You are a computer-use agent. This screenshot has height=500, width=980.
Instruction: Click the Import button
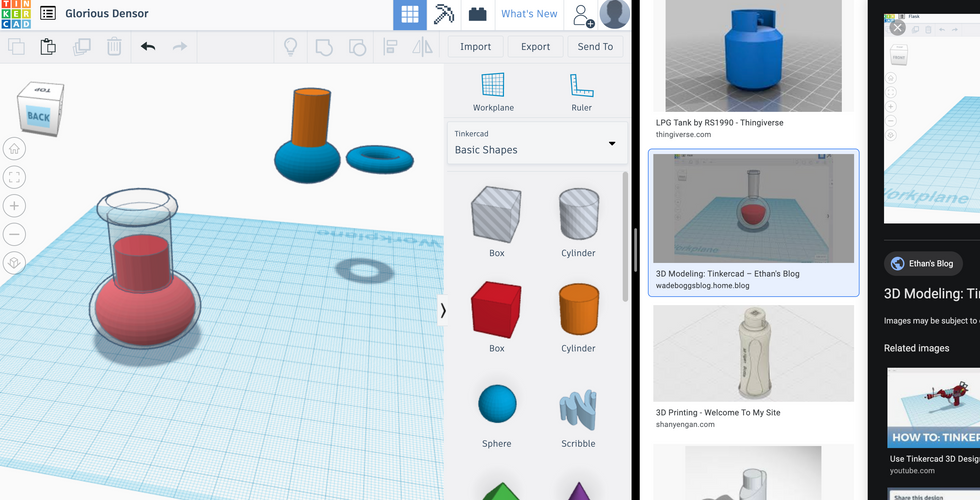pos(476,47)
